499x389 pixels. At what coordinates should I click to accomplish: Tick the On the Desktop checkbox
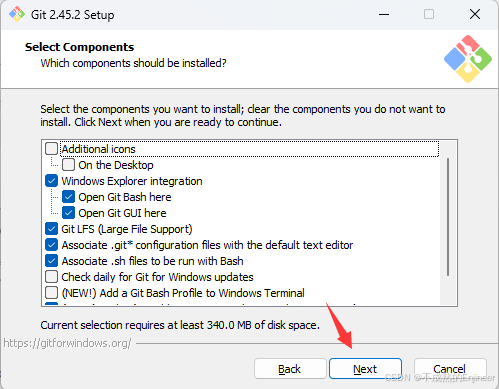(68, 165)
